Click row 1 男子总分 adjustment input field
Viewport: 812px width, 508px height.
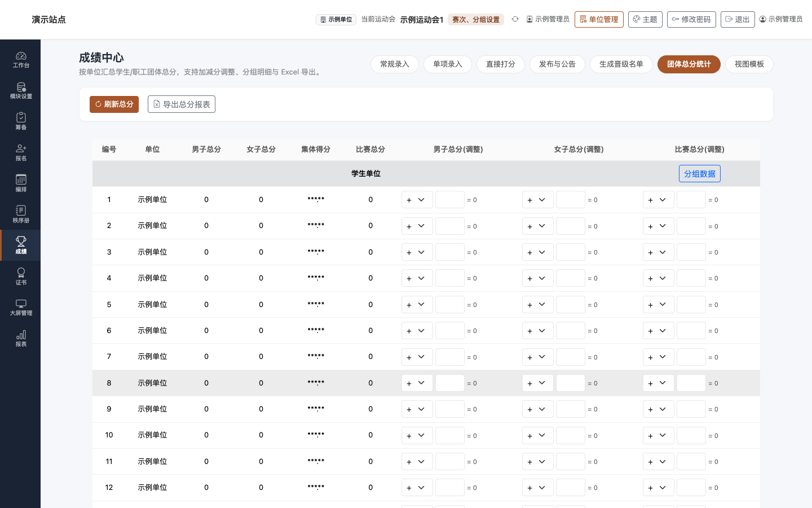[450, 200]
